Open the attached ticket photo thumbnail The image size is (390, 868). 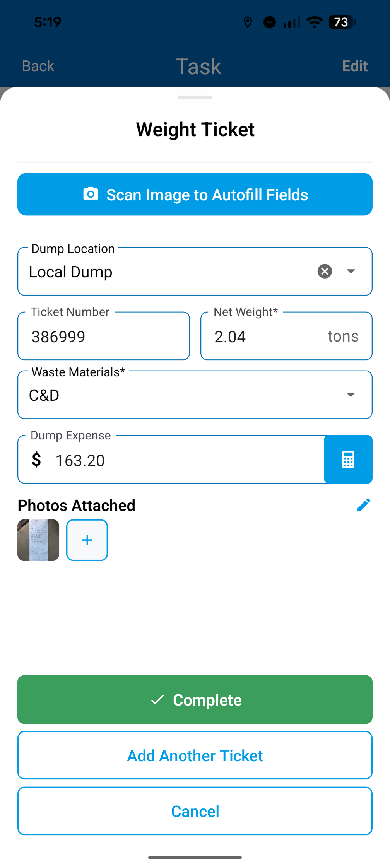coord(38,540)
